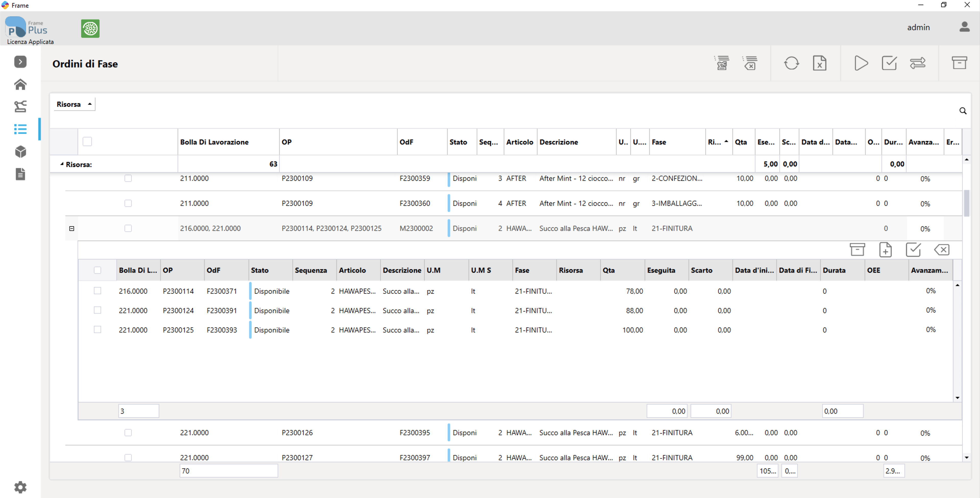Image resolution: width=980 pixels, height=498 pixels.
Task: Click sub-grid scroll up arrow
Action: point(957,285)
